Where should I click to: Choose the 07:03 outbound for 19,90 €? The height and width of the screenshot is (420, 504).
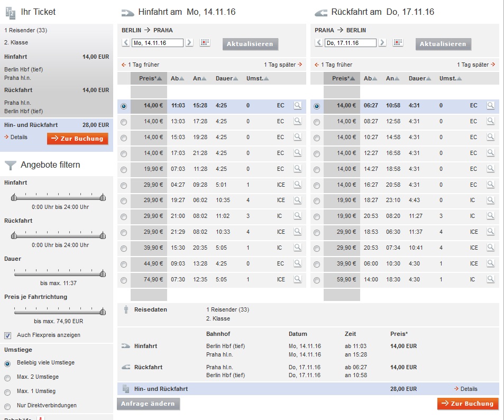(x=124, y=169)
